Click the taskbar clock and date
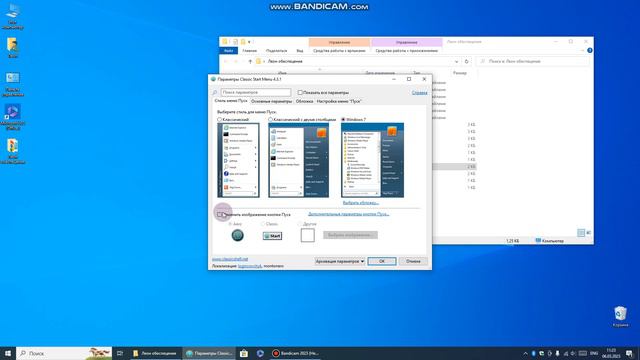640x360 pixels. click(x=611, y=353)
